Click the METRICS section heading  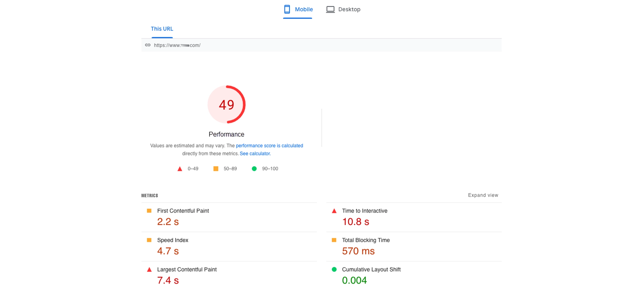pos(150,196)
